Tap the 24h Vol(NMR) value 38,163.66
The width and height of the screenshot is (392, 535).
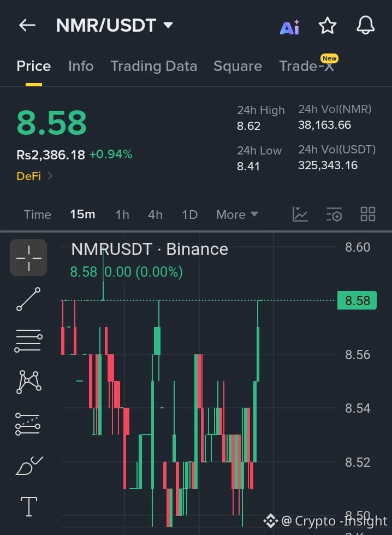(324, 125)
